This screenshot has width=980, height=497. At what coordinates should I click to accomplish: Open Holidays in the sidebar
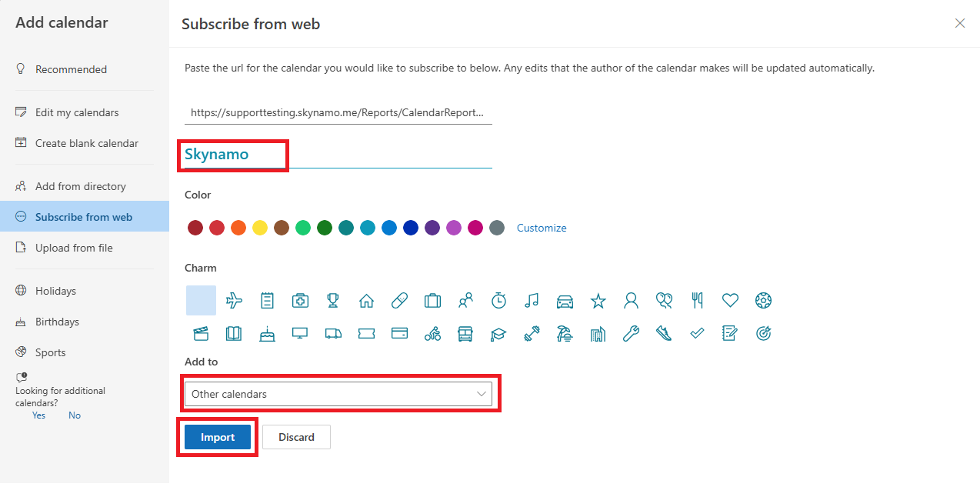[55, 291]
